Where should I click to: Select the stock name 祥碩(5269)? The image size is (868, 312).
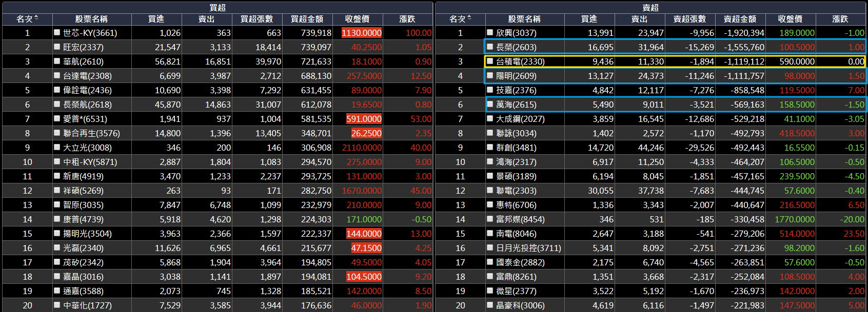pyautogui.click(x=83, y=191)
